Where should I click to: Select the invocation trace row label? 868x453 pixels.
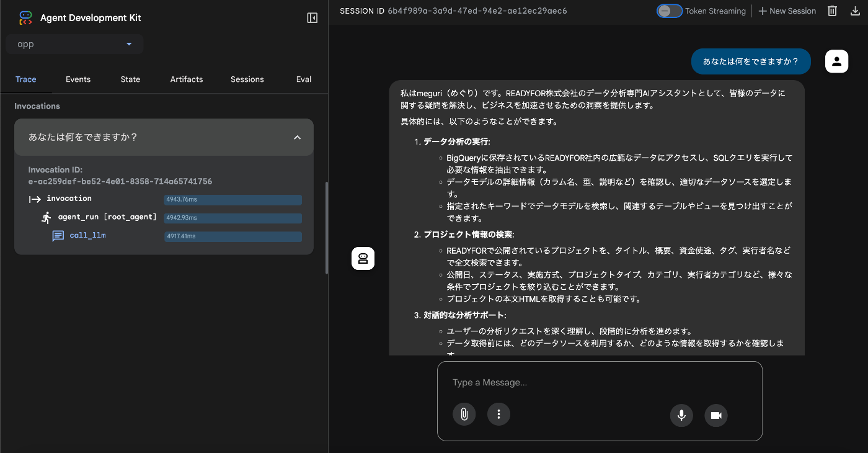[x=69, y=199]
